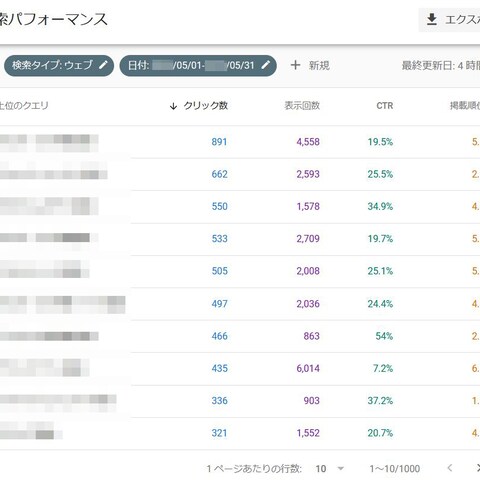This screenshot has height=480, width=480.
Task: Click the 19.7% CTR value
Action: pyautogui.click(x=380, y=239)
